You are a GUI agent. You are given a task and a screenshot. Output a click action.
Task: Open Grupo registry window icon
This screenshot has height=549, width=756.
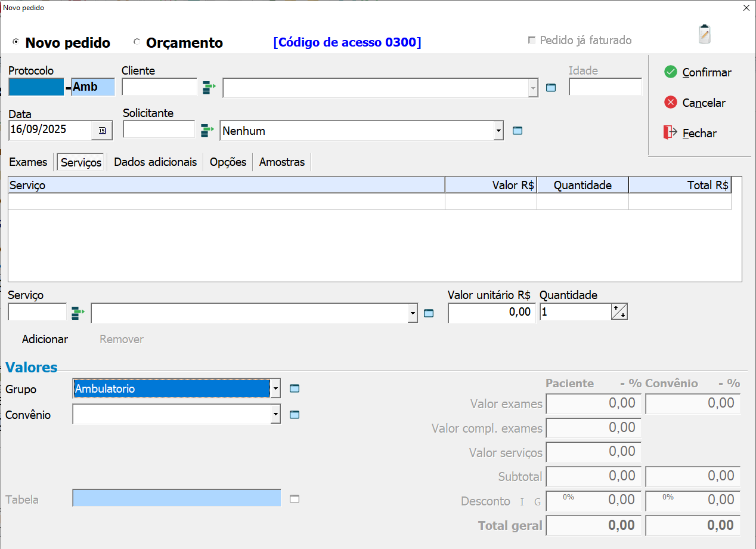[x=295, y=388]
